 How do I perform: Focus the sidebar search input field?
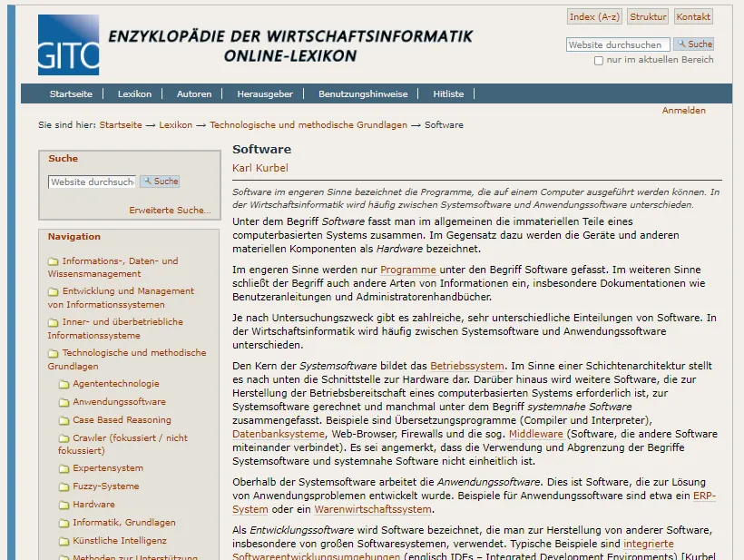click(x=92, y=182)
